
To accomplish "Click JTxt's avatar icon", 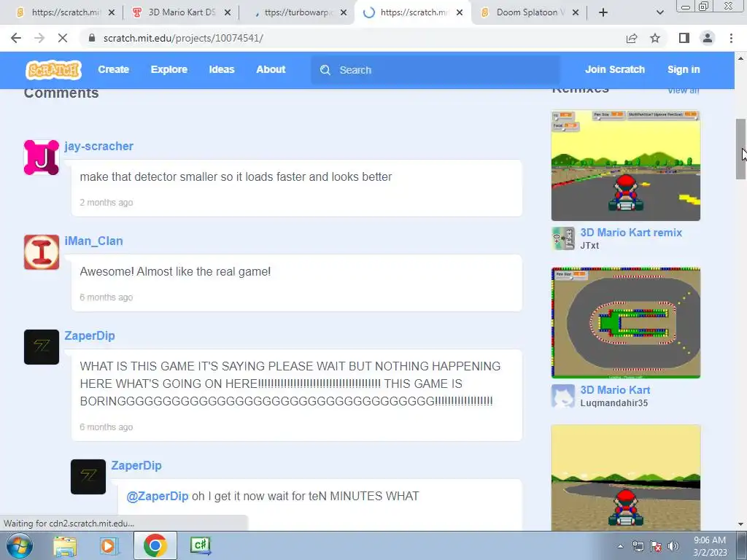I will point(563,238).
